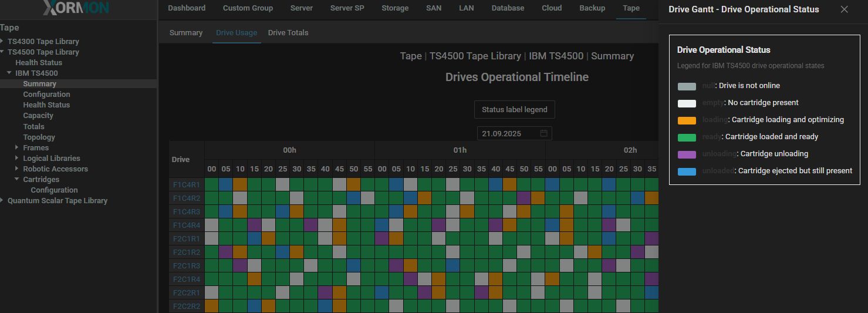Open the F2C2R2 drive link

pos(187,306)
